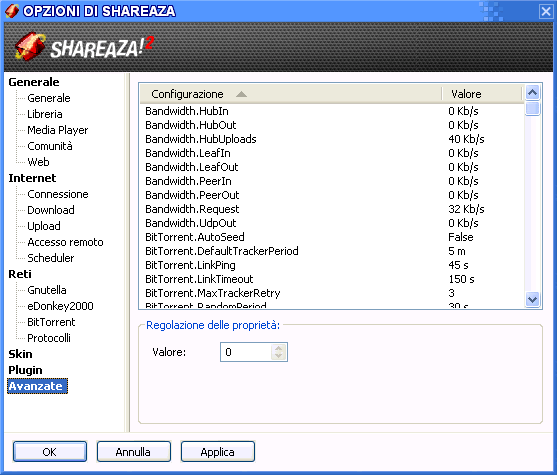Screen dimensions: 557x475
Task: Click the 40 Kb/s value cell
Action: [x=466, y=139]
